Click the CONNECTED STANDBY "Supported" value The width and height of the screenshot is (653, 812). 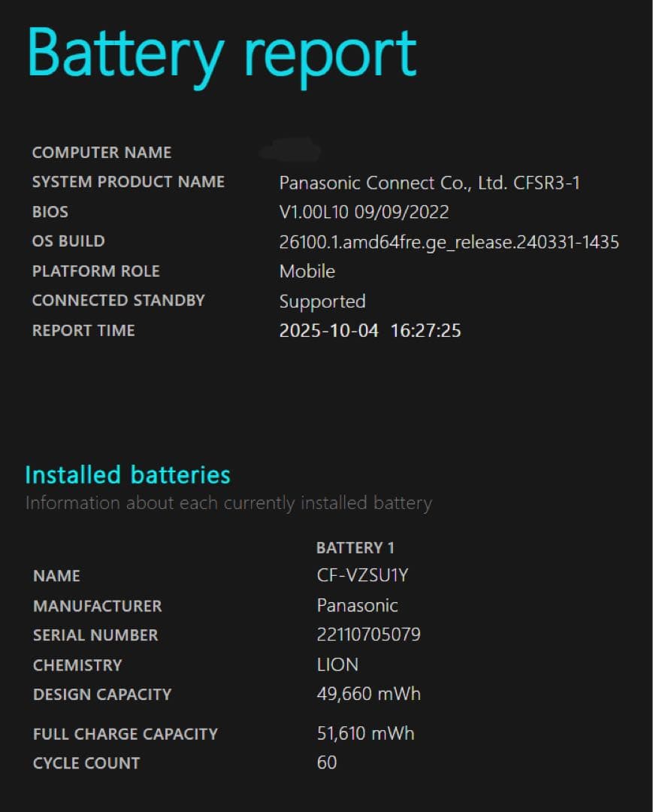322,301
